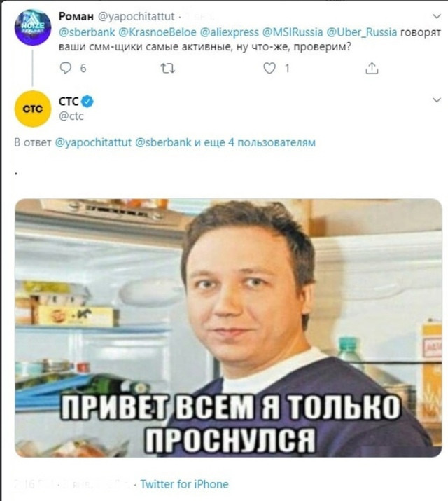The image size is (448, 501).
Task: Open Роман's Noize profile avatar
Action: pyautogui.click(x=33, y=27)
